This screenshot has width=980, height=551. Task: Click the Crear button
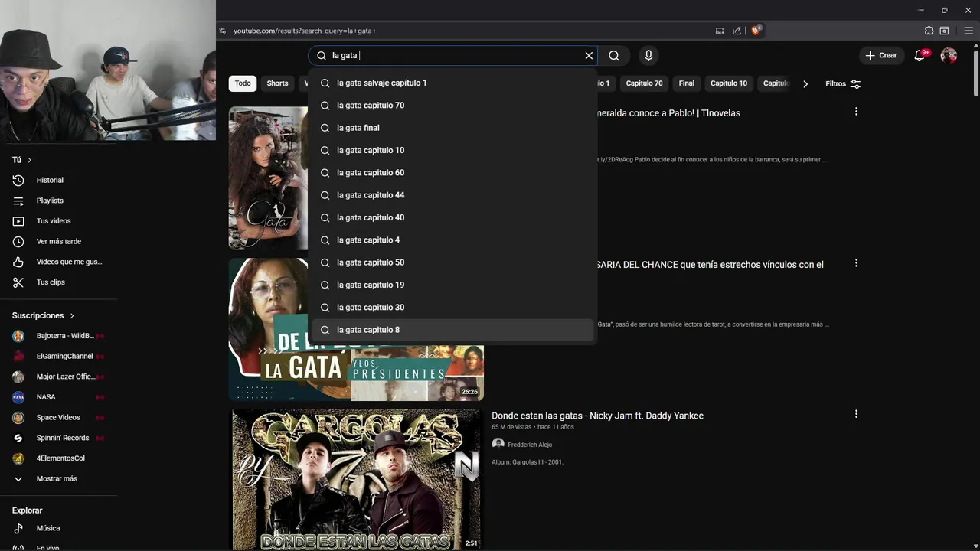pyautogui.click(x=880, y=55)
